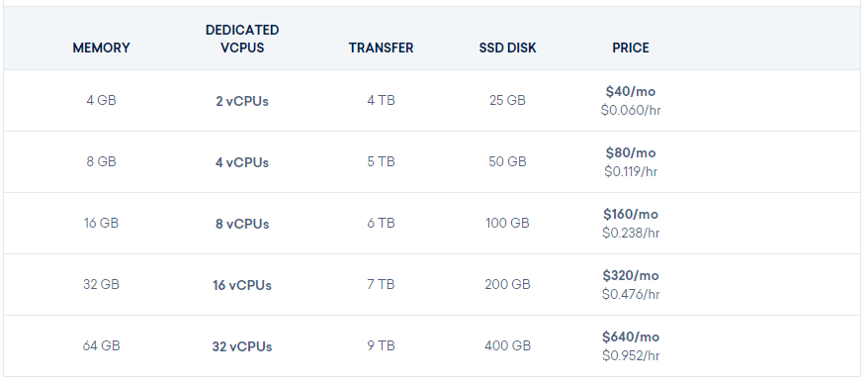This screenshot has width=868, height=386.
Task: Select the 4 GB memory cell
Action: click(x=101, y=100)
